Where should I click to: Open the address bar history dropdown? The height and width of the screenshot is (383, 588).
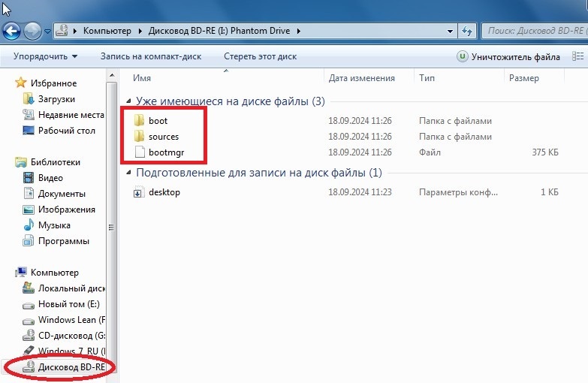click(x=450, y=31)
